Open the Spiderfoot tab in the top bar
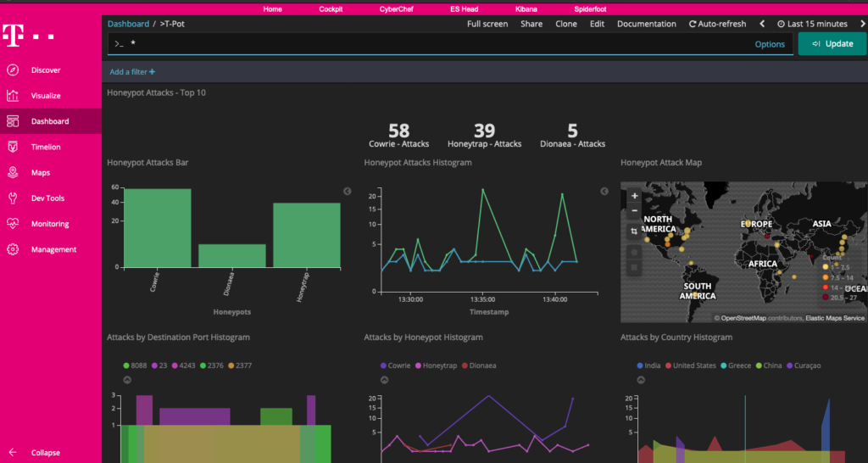Screen dimensions: 868x463 click(590, 8)
